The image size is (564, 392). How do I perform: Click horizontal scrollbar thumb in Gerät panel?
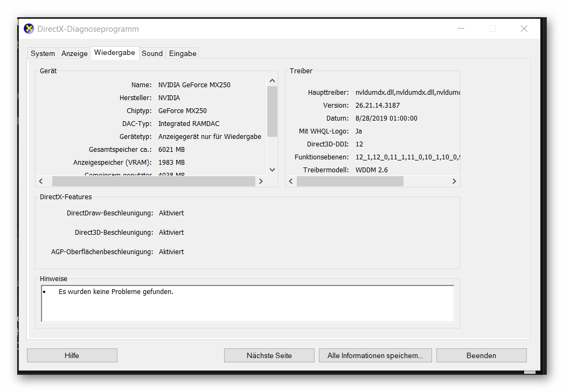154,181
